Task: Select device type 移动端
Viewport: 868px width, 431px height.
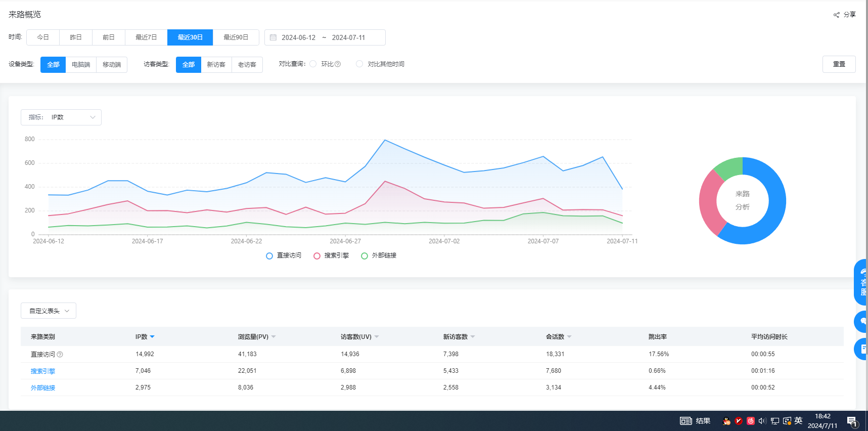Action: click(x=112, y=65)
